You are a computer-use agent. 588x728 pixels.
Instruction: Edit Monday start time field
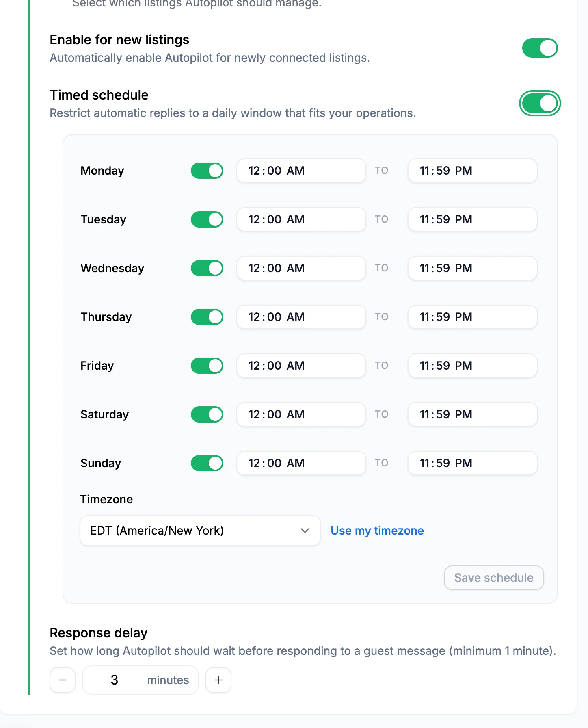point(301,171)
